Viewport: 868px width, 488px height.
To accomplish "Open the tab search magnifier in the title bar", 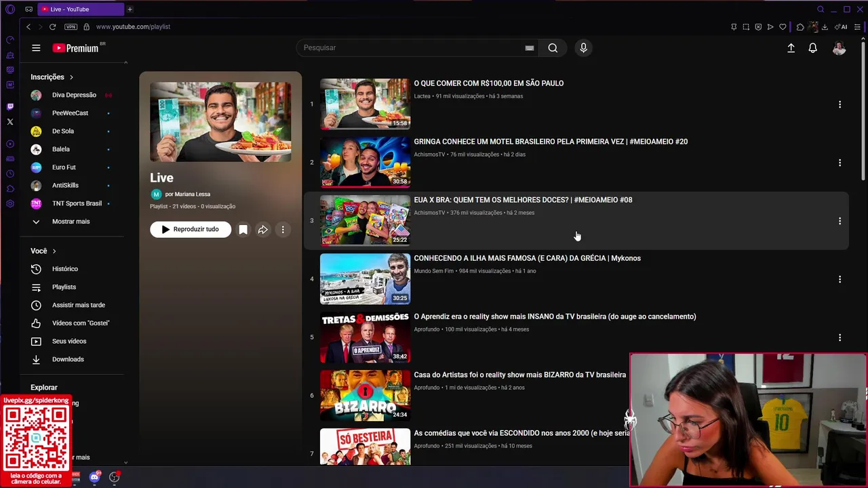I will coord(821,9).
